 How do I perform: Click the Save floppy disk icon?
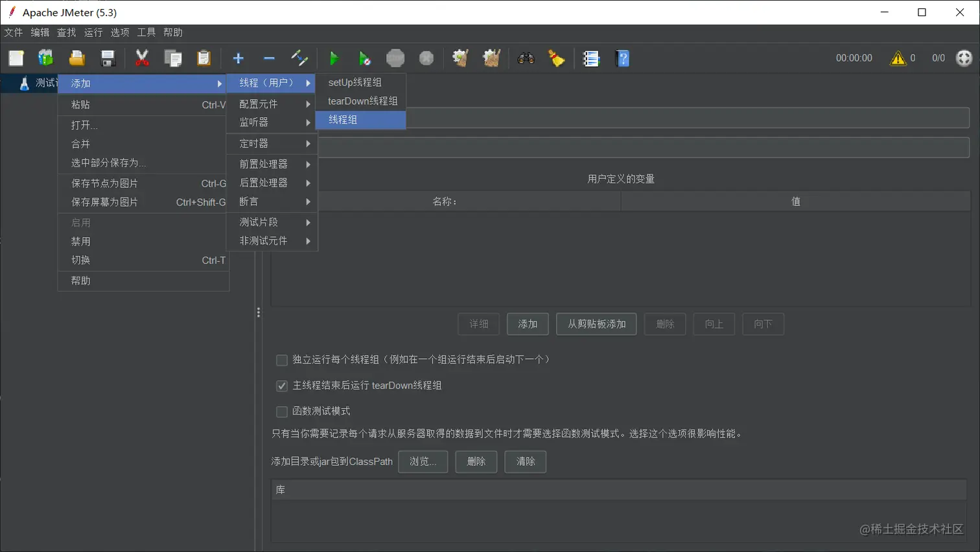pyautogui.click(x=108, y=58)
